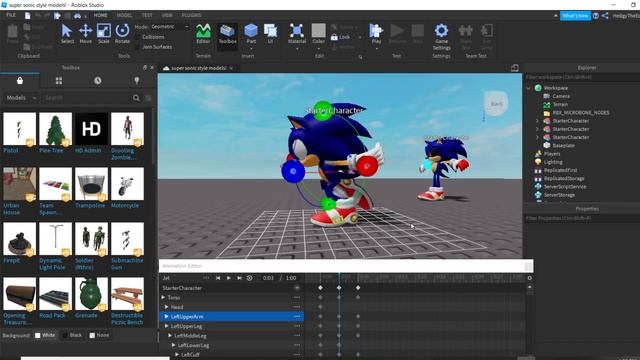Toggle the Collisions checkbox
The image size is (640, 360).
(138, 37)
